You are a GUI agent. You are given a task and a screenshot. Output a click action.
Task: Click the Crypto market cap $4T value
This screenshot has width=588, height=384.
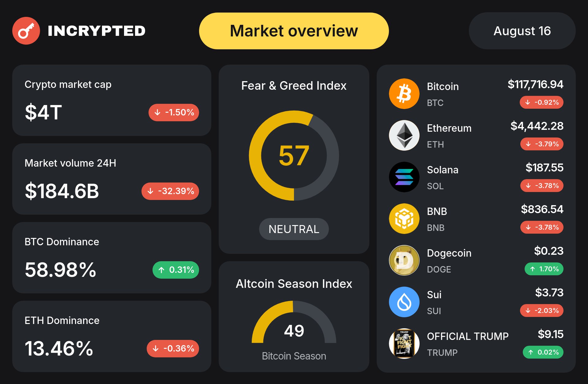pyautogui.click(x=43, y=112)
